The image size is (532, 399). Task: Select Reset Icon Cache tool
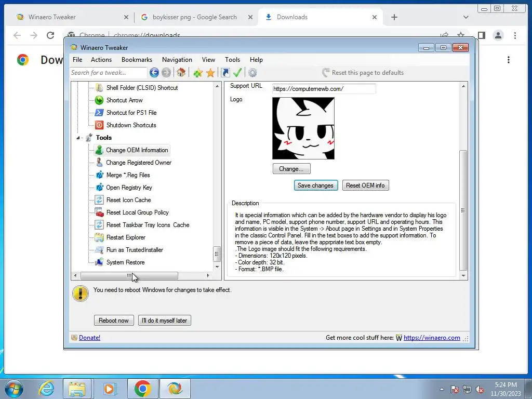click(128, 200)
